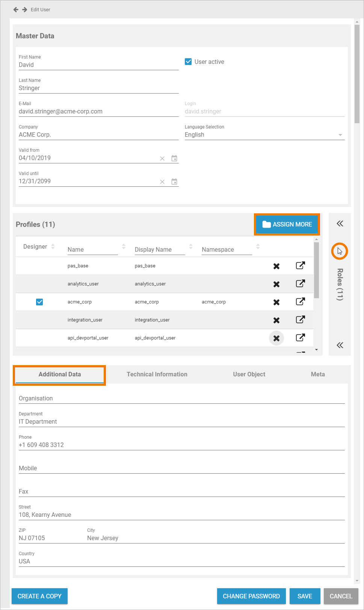364x610 pixels.
Task: Open analytics_user profile in new window
Action: point(300,284)
